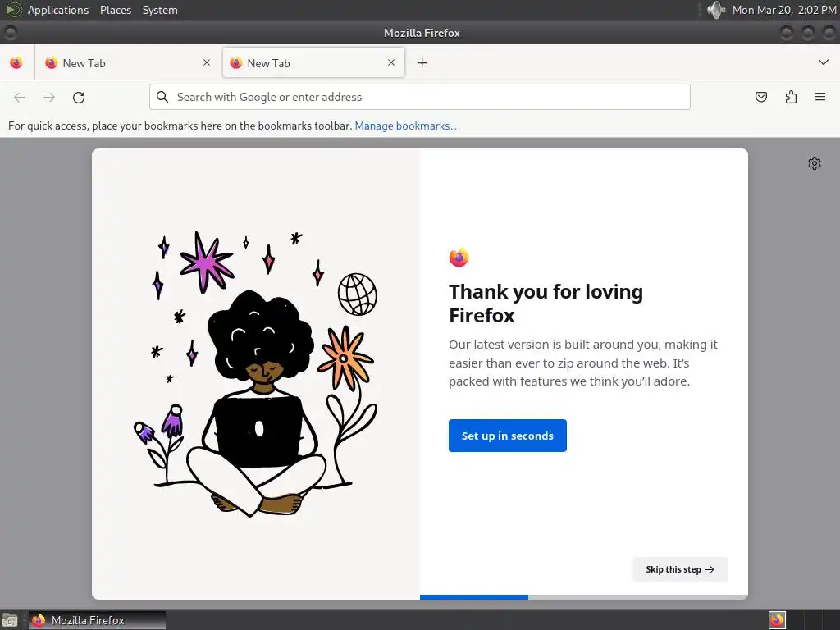Click the Set up in seconds button
840x630 pixels.
[507, 436]
